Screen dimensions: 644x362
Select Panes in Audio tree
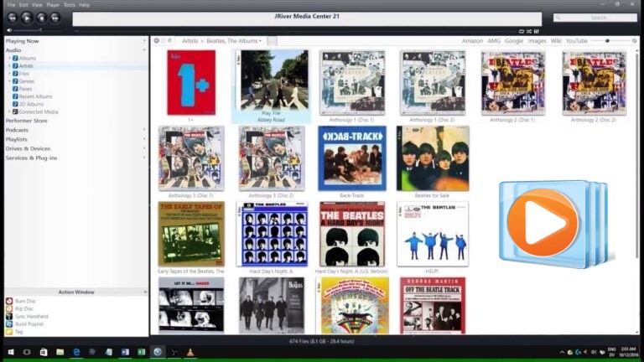tap(25, 89)
